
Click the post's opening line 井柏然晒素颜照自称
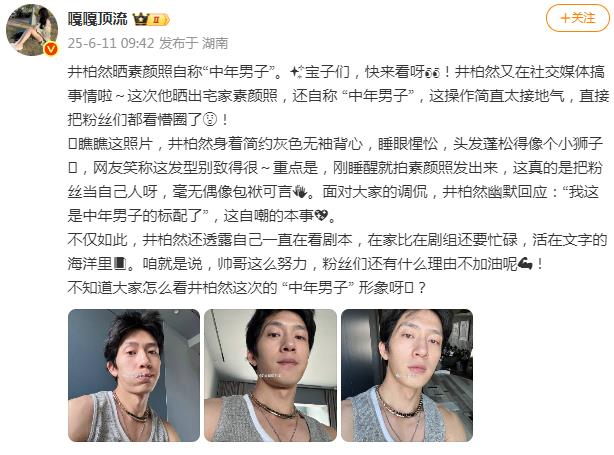coord(138,72)
